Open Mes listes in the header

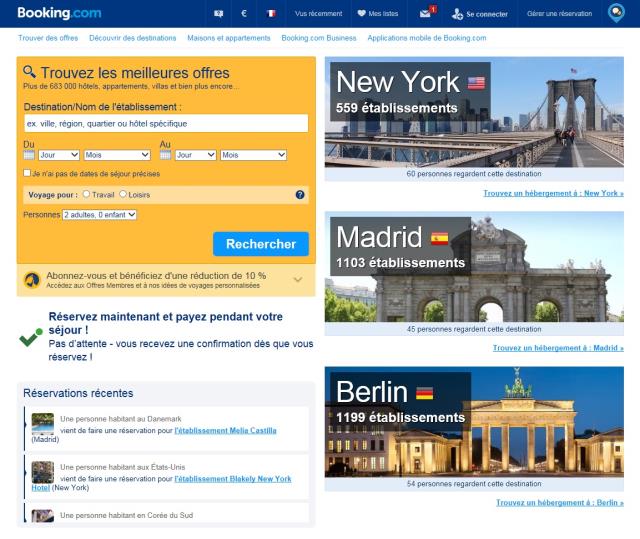tap(383, 13)
